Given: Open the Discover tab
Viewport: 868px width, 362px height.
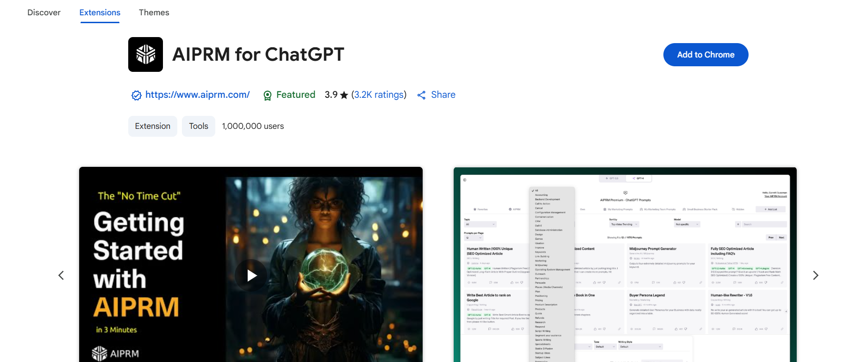Looking at the screenshot, I should tap(44, 13).
